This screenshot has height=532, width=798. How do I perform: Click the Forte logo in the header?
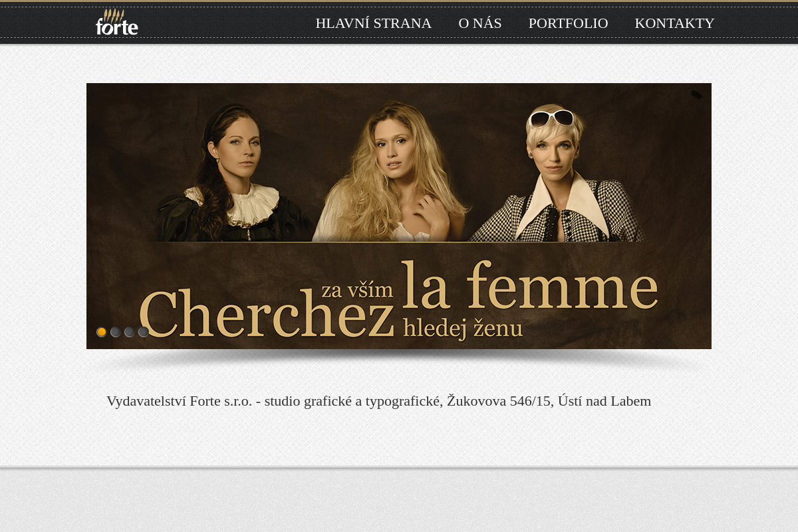[117, 22]
